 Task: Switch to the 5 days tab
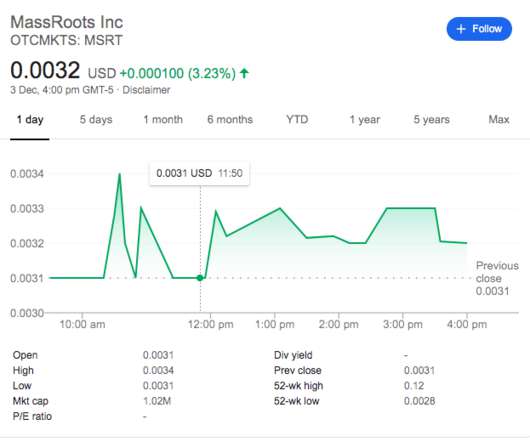(x=96, y=119)
